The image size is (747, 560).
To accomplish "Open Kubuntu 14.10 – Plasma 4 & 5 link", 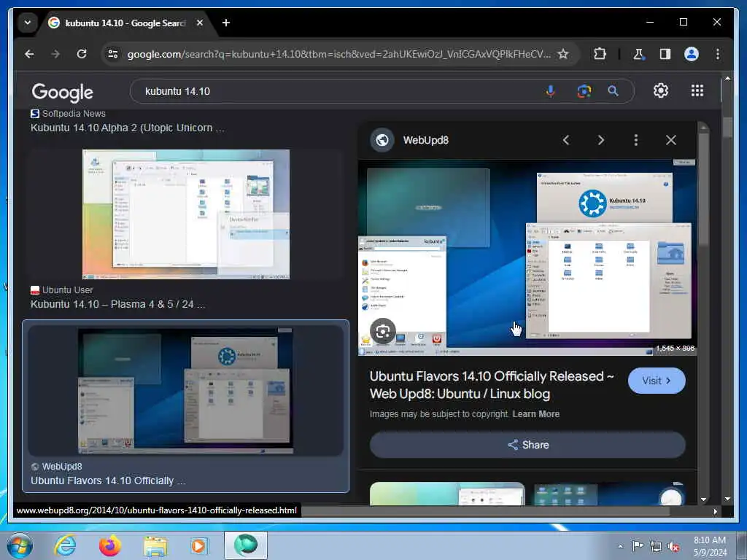I will click(118, 304).
